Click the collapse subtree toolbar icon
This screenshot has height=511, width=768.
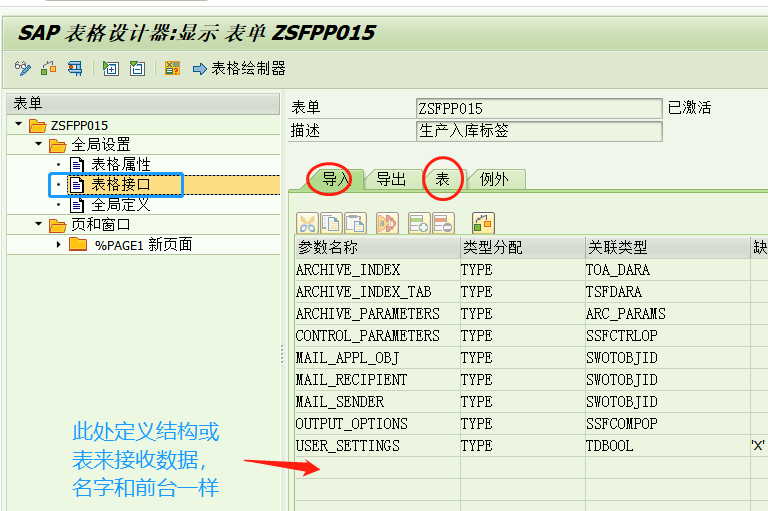[x=137, y=68]
